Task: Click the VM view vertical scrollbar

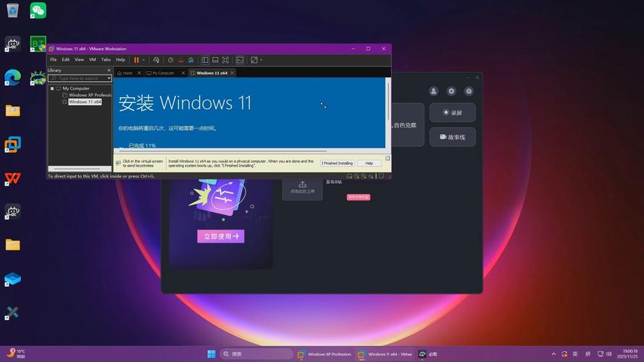Action: (388, 101)
